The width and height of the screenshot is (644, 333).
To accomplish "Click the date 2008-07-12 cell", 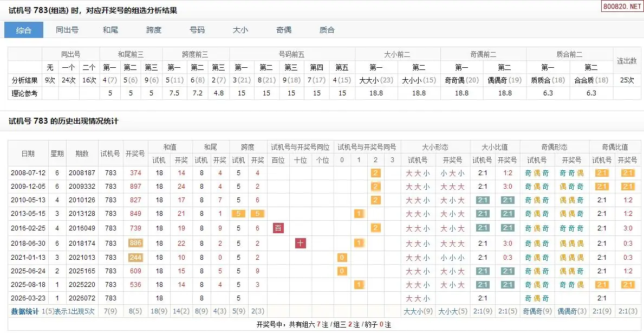I will coord(28,173).
